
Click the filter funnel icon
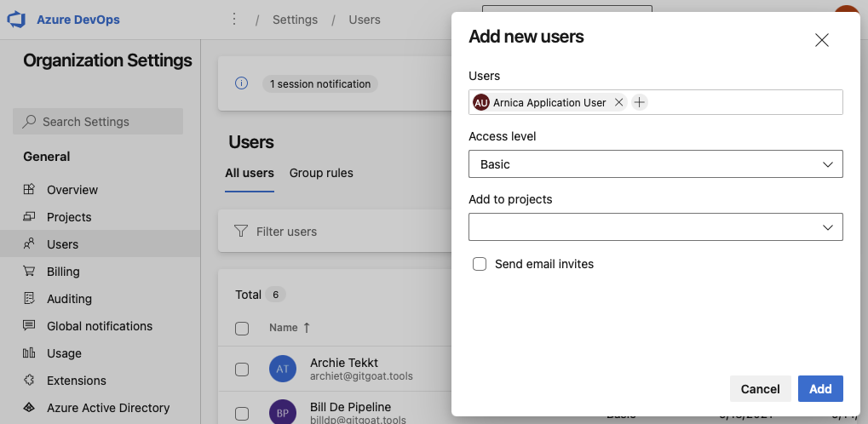pyautogui.click(x=240, y=232)
